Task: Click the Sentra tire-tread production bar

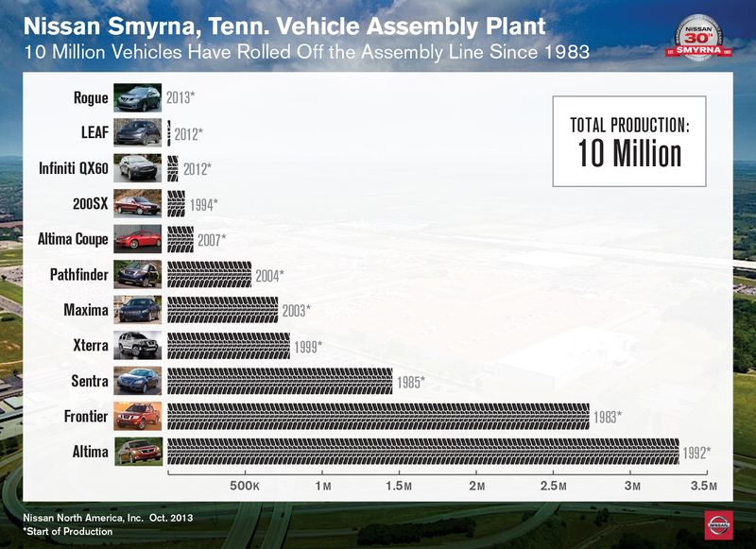Action: [280, 381]
